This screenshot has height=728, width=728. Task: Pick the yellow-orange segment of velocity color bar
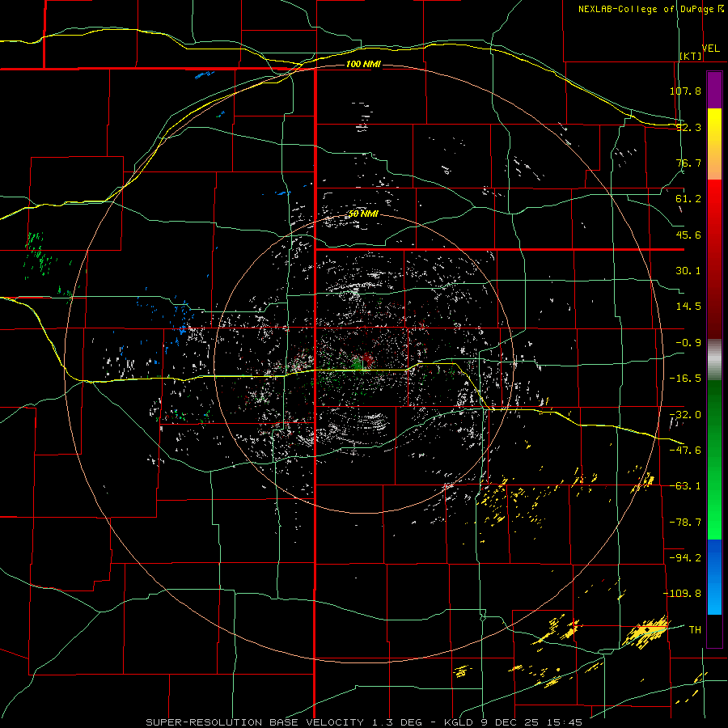point(714,144)
